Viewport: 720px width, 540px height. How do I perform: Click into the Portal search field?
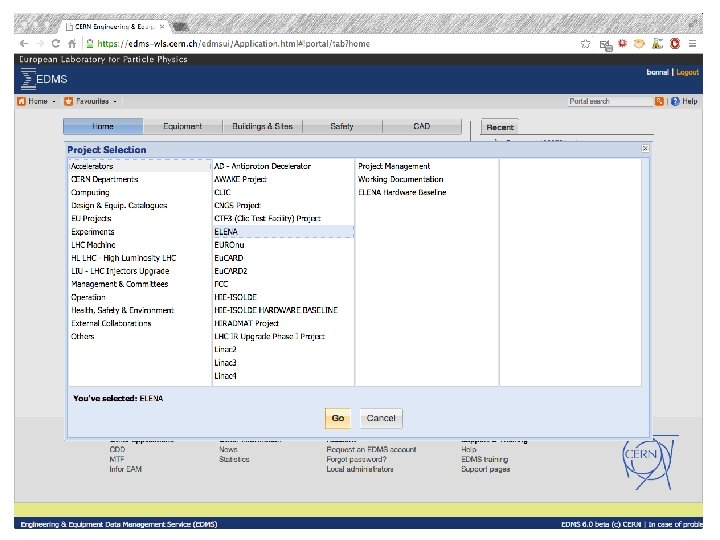click(x=610, y=101)
